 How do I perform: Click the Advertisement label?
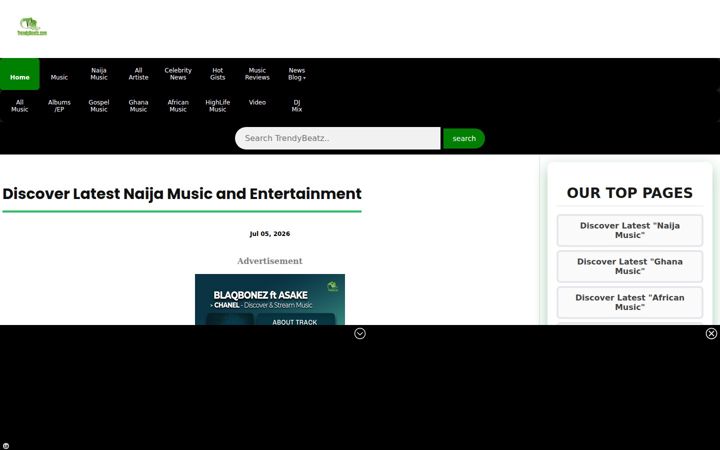(x=270, y=261)
